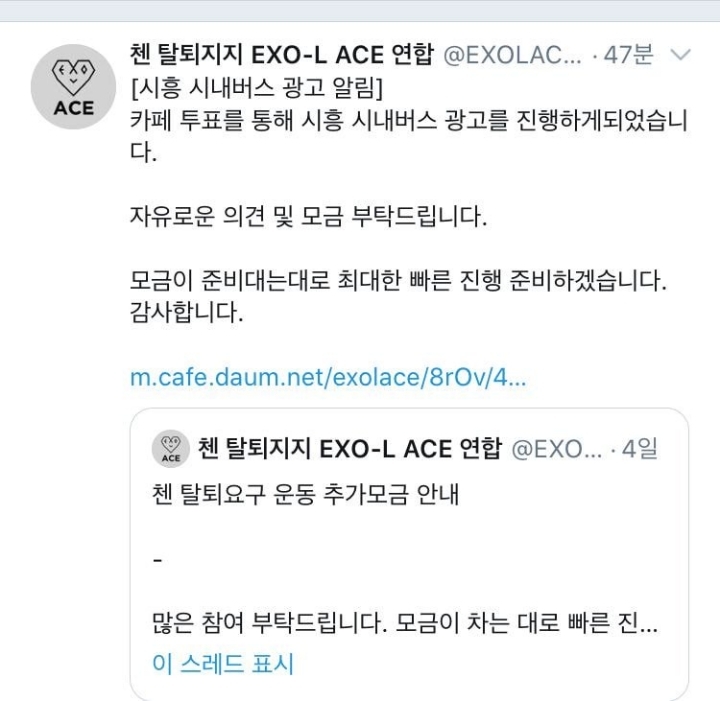The height and width of the screenshot is (701, 720).
Task: Open the 4일 timestamp in quoted tweet
Action: (640, 449)
